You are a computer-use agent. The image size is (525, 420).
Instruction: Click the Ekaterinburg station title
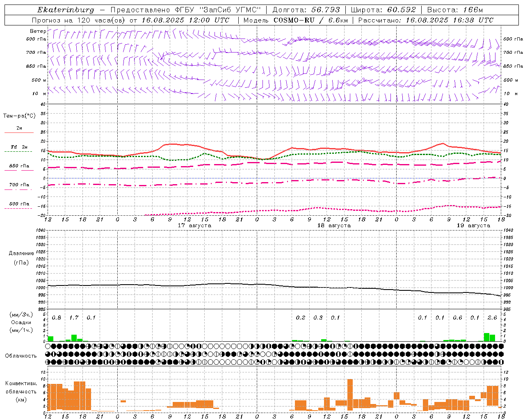pyautogui.click(x=66, y=10)
